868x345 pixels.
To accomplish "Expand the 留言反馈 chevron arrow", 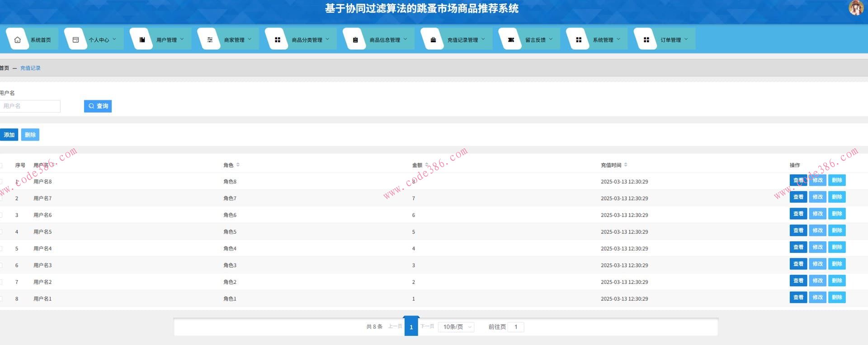I will coord(551,39).
